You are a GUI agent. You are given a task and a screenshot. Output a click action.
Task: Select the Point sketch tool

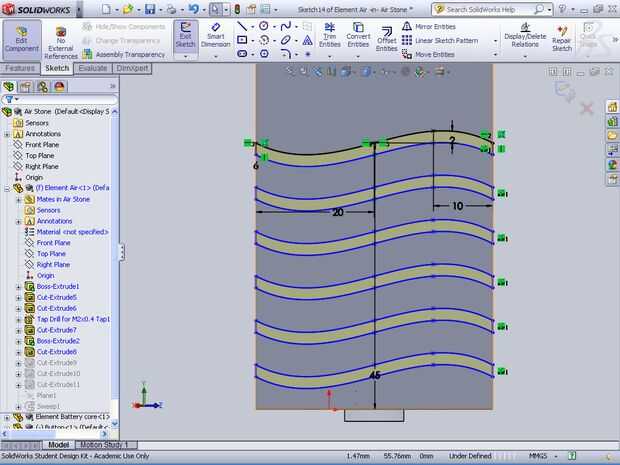coord(308,54)
